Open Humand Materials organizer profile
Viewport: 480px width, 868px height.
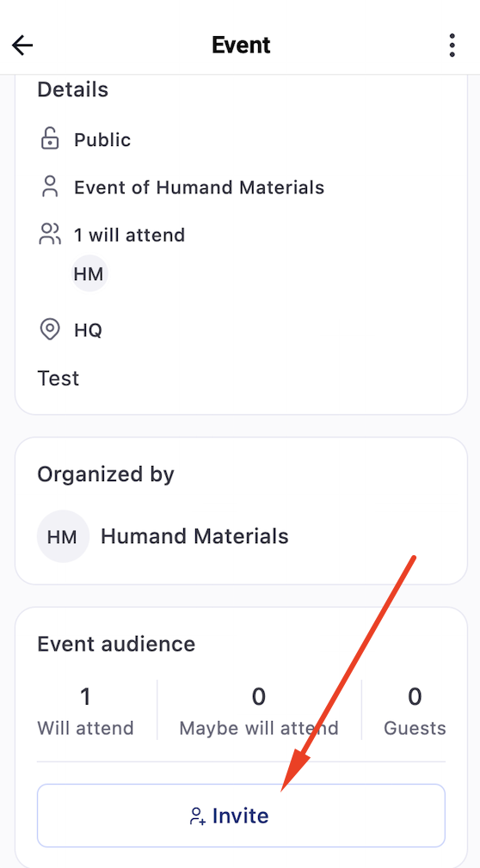click(194, 536)
